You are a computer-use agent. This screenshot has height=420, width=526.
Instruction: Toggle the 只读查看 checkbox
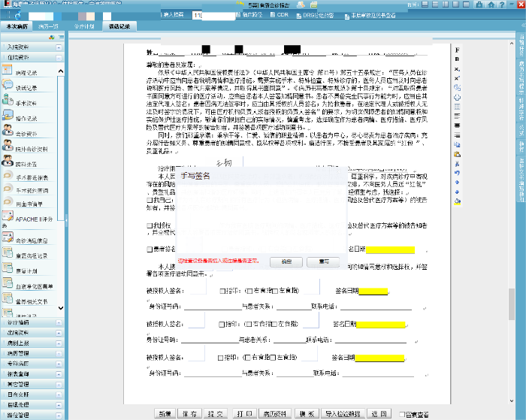404,413
